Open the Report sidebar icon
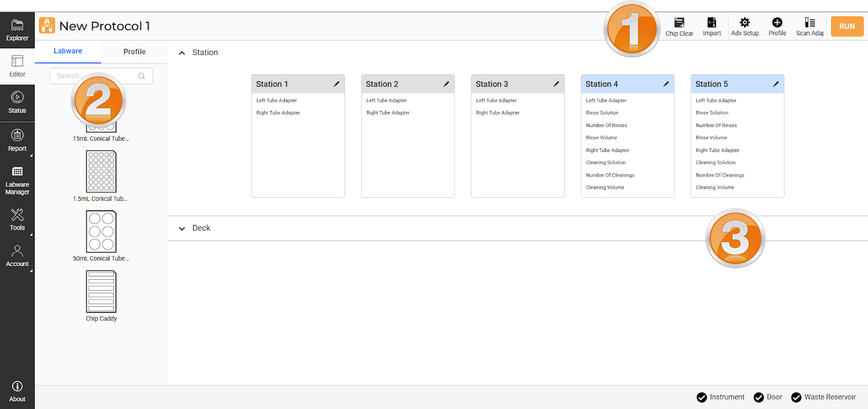The width and height of the screenshot is (868, 409). coord(17,140)
